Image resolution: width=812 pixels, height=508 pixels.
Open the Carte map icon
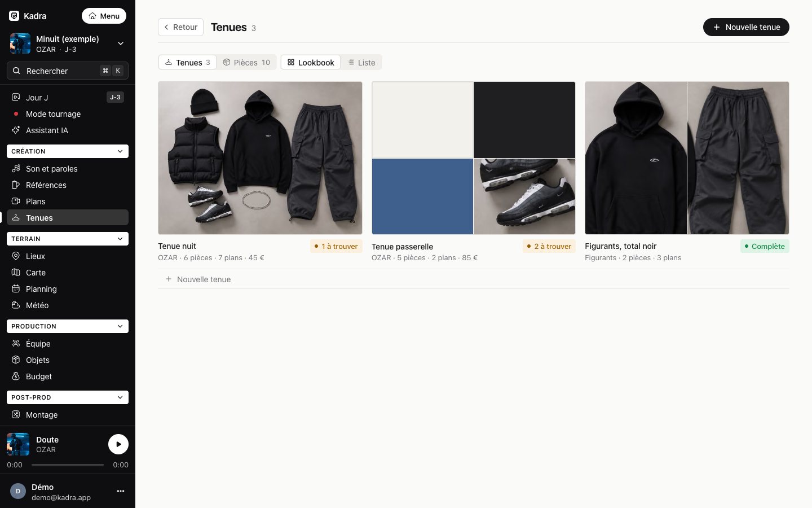(x=16, y=272)
